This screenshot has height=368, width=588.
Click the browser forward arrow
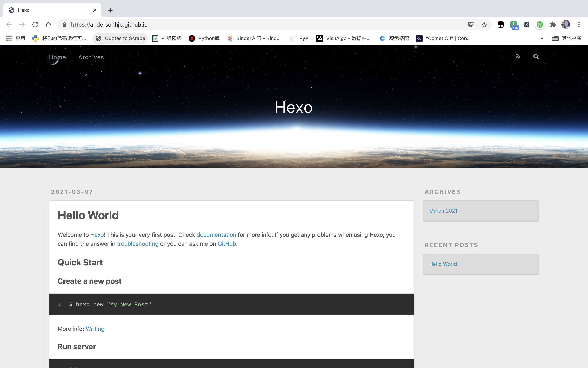pos(22,25)
